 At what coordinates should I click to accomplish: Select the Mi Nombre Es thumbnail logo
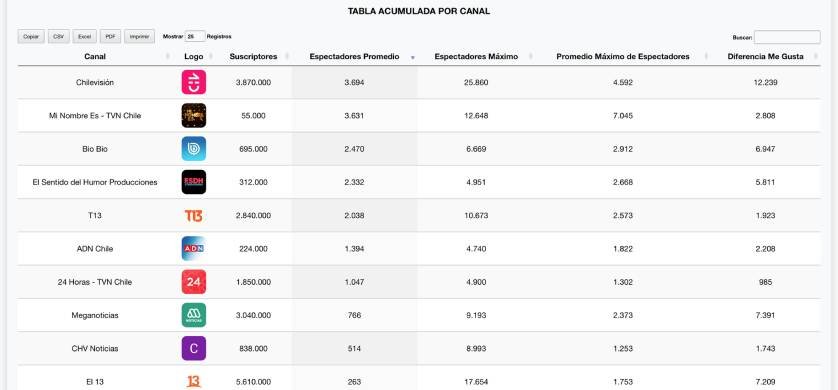coord(193,115)
